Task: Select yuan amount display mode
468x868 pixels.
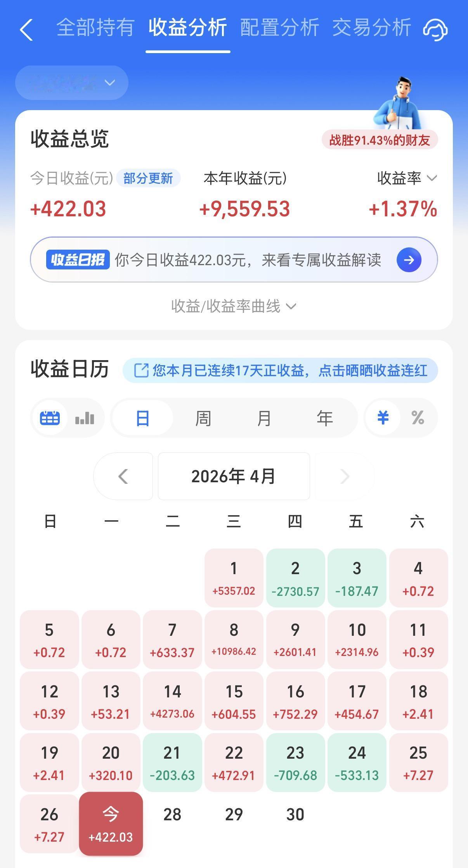Action: coord(383,418)
